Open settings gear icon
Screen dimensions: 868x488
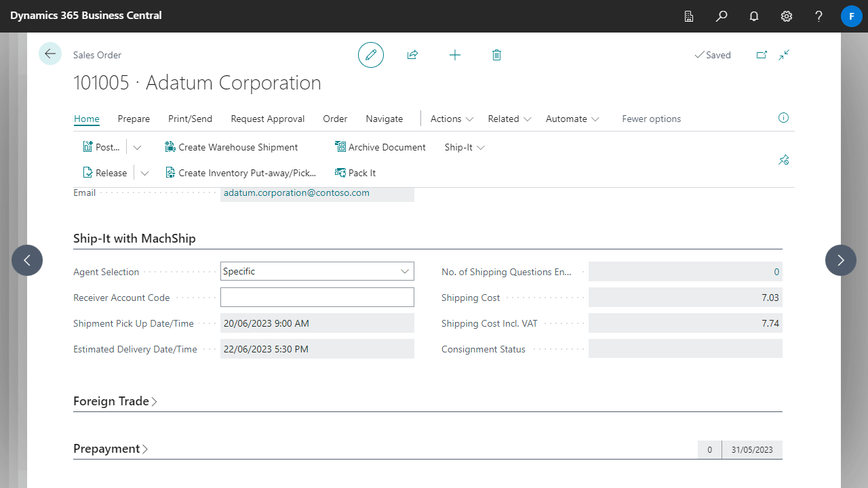(x=787, y=16)
